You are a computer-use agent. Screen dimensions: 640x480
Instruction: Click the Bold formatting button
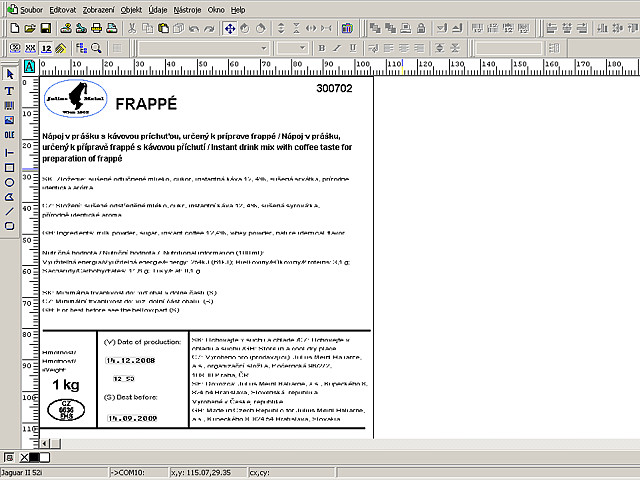point(322,48)
